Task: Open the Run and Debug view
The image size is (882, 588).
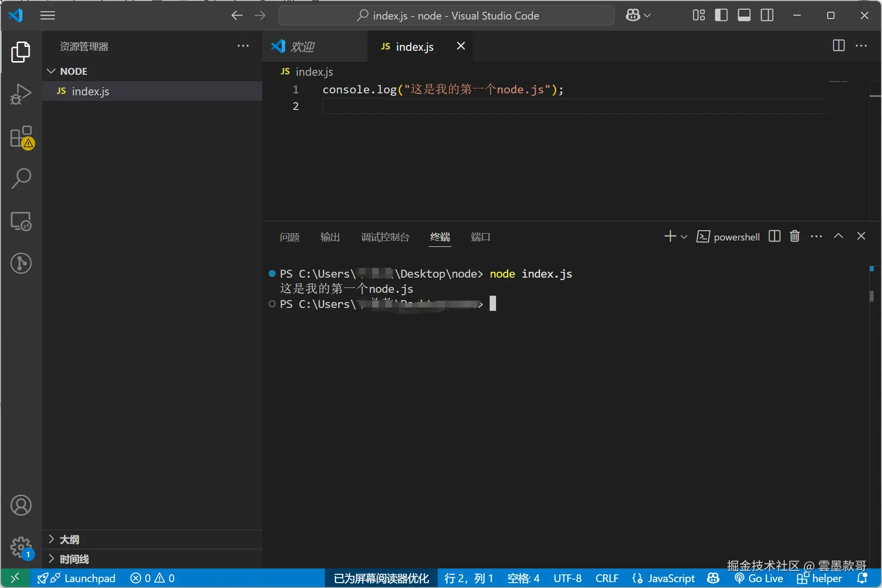Action: (21, 94)
